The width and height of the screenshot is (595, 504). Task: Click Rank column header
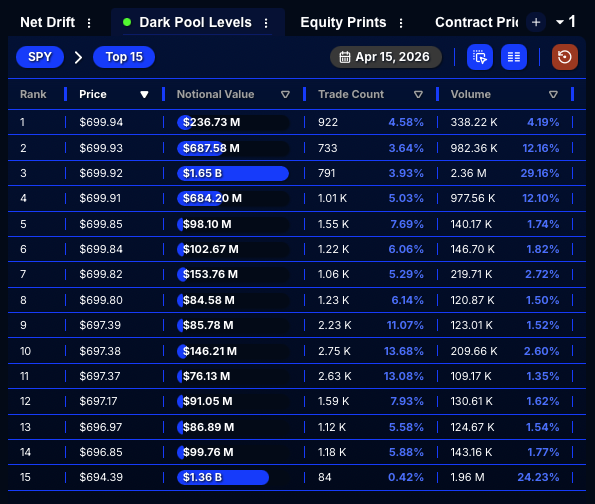(x=33, y=94)
